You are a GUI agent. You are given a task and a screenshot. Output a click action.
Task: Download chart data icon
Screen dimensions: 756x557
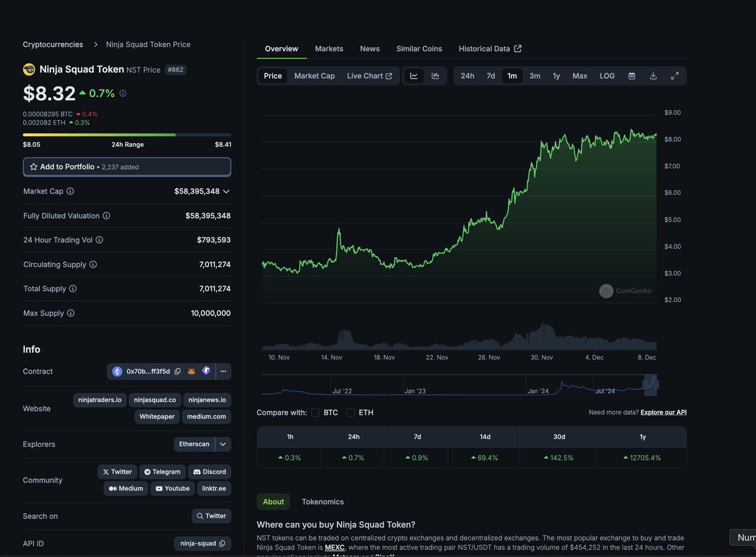pyautogui.click(x=653, y=76)
